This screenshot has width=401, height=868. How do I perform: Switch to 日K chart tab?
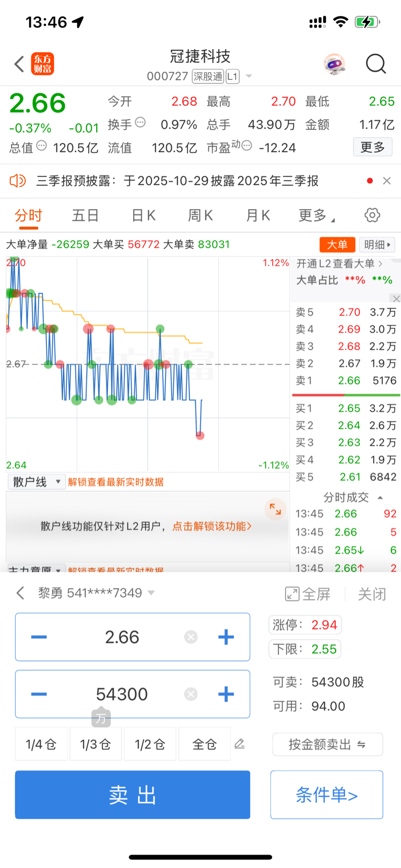[143, 215]
